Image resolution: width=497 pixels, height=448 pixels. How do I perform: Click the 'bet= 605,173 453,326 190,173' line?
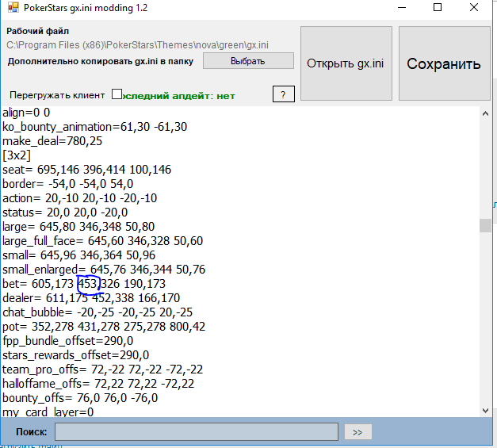coord(84,284)
